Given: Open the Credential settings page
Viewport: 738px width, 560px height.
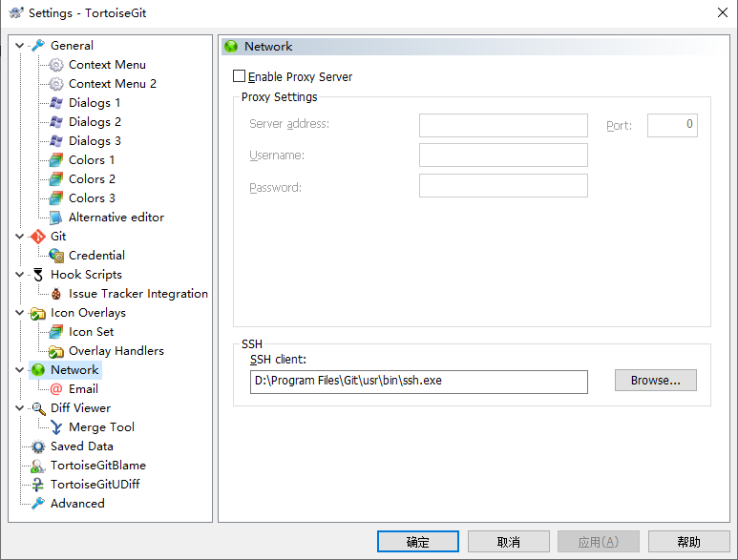Looking at the screenshot, I should click(97, 256).
